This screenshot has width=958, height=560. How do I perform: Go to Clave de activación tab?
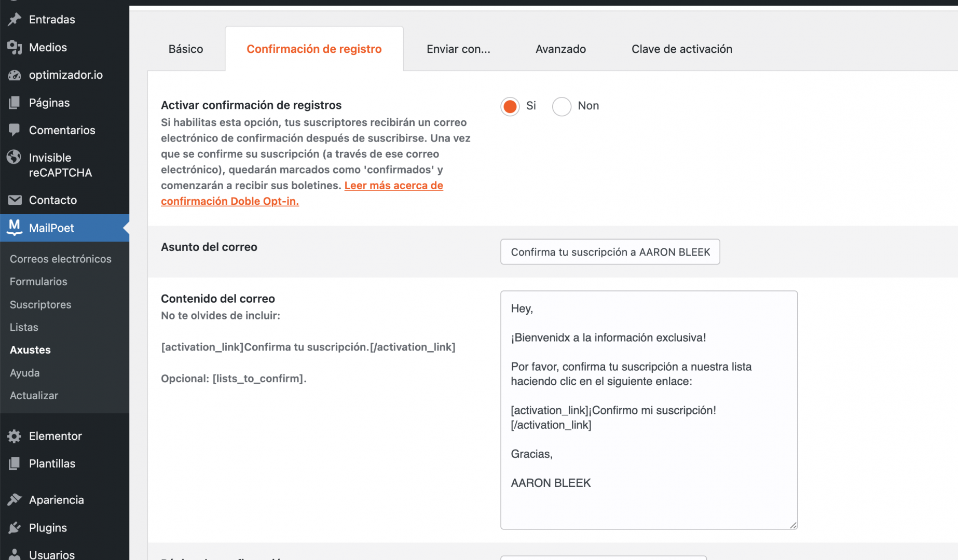tap(682, 49)
